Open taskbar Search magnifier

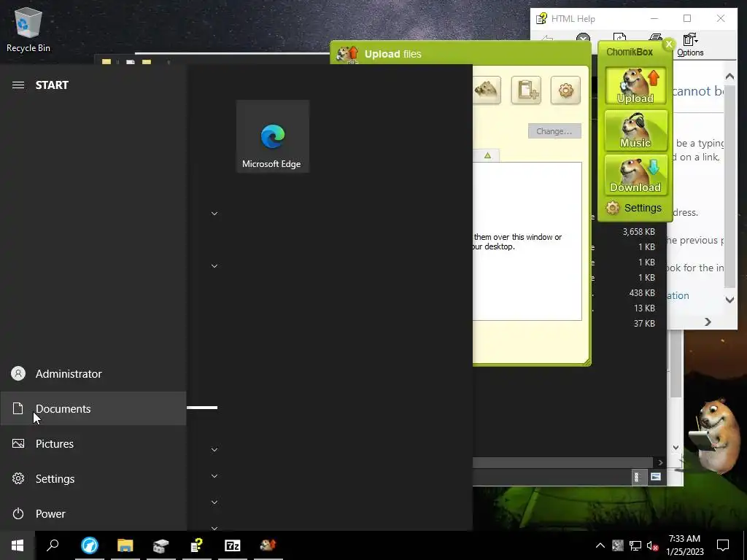53,545
